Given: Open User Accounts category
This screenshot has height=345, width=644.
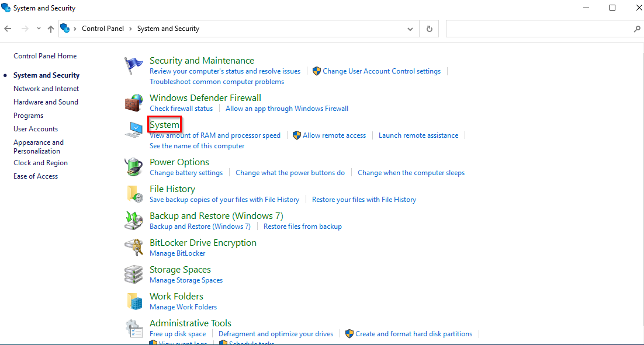Looking at the screenshot, I should (x=36, y=129).
